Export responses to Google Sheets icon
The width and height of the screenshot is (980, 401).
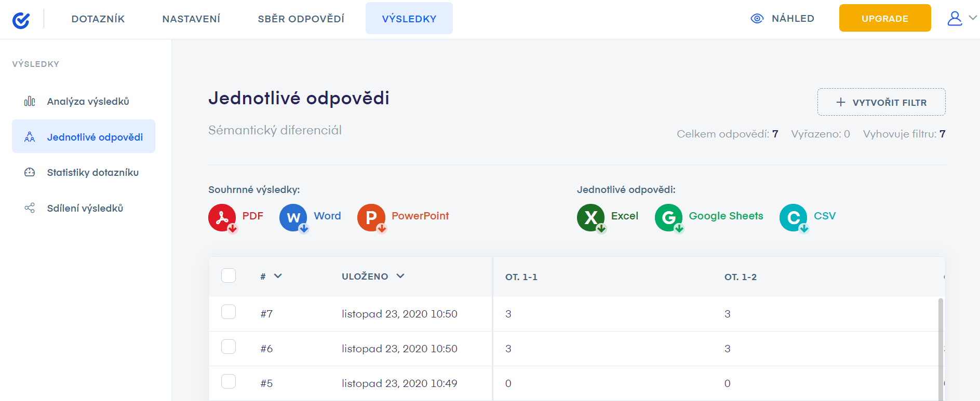tap(668, 217)
